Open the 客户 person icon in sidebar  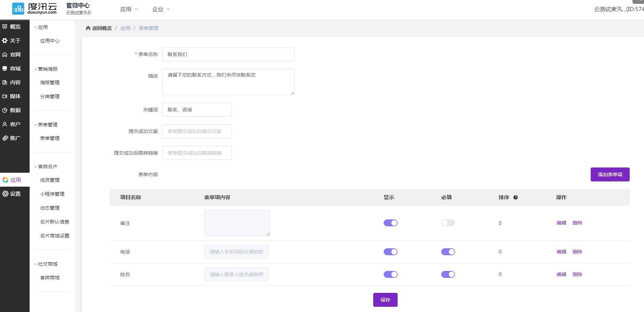(5, 124)
